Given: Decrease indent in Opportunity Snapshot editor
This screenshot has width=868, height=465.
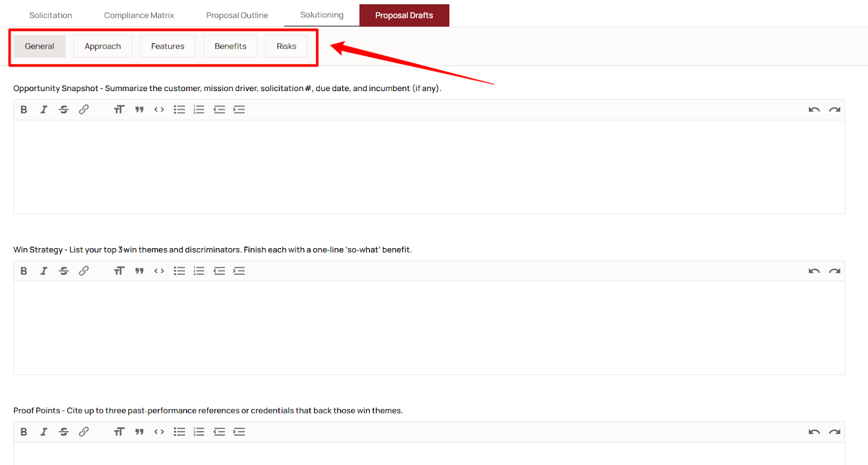Looking at the screenshot, I should [219, 109].
